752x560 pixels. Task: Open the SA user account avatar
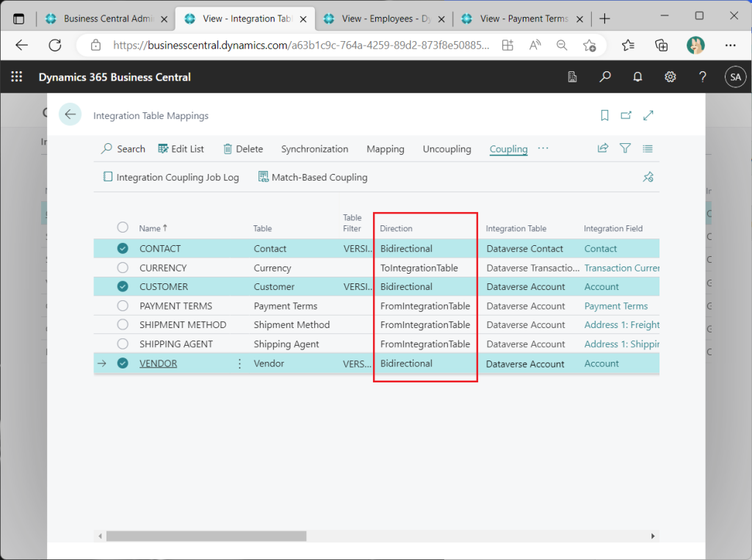pyautogui.click(x=735, y=77)
